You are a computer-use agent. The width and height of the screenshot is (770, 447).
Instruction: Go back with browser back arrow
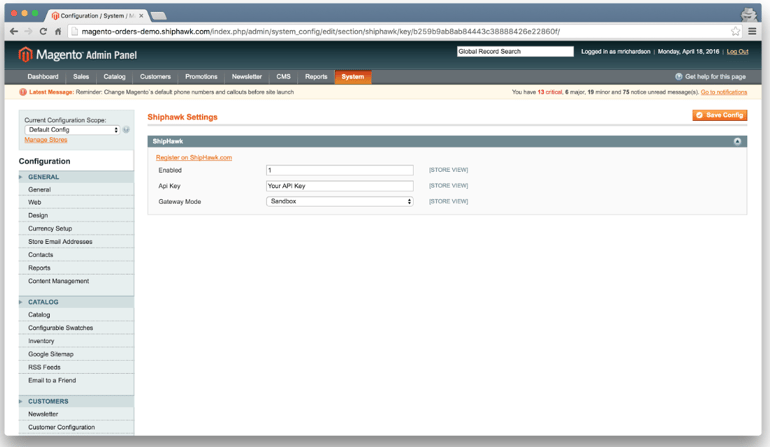(x=14, y=31)
